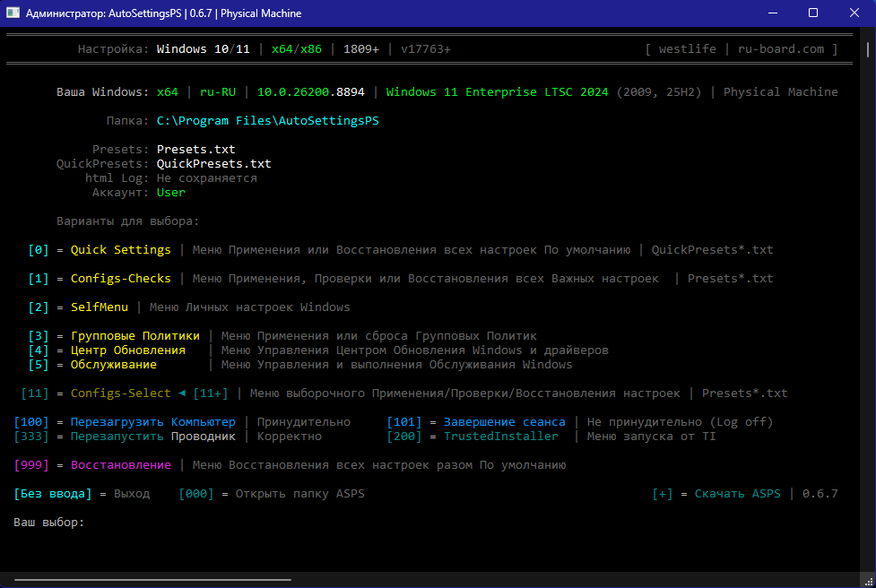Click the green 'User' account value
876x588 pixels.
171,192
